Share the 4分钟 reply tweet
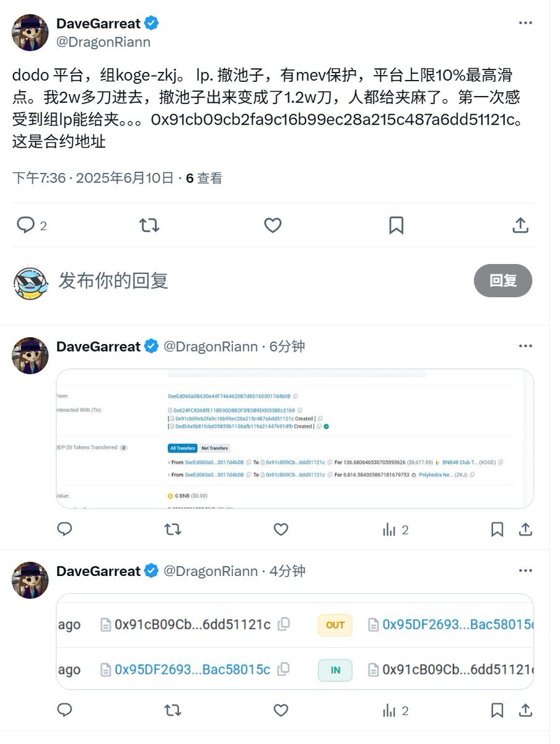Image resolution: width=560 pixels, height=744 pixels. [x=525, y=711]
